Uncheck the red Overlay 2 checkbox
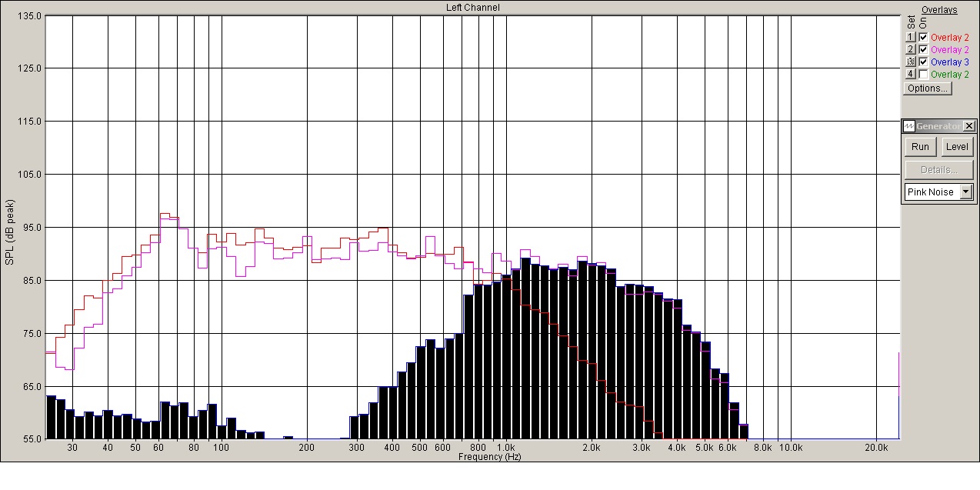The height and width of the screenshot is (490, 980). [923, 37]
